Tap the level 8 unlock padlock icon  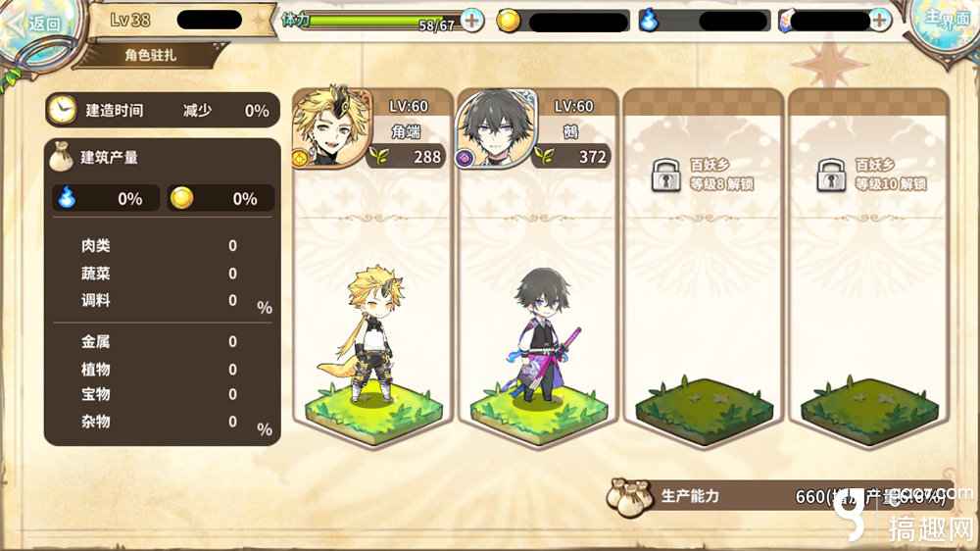coord(665,175)
